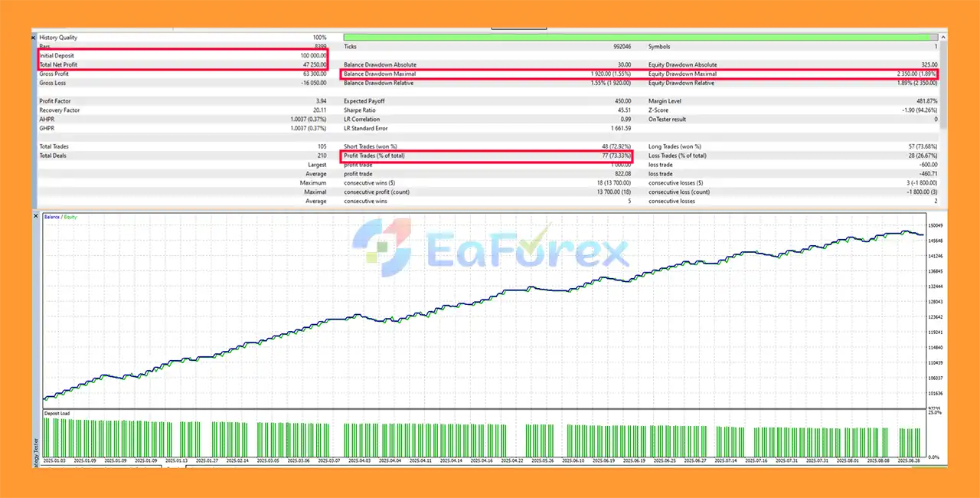Click the Z-Score value -1.90 (94.26%)

pyautogui.click(x=920, y=110)
